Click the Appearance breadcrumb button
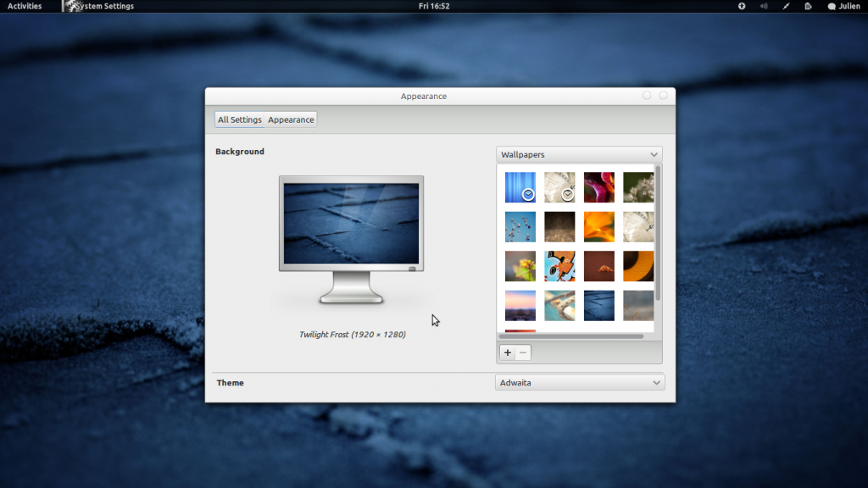868x488 pixels. pyautogui.click(x=291, y=119)
